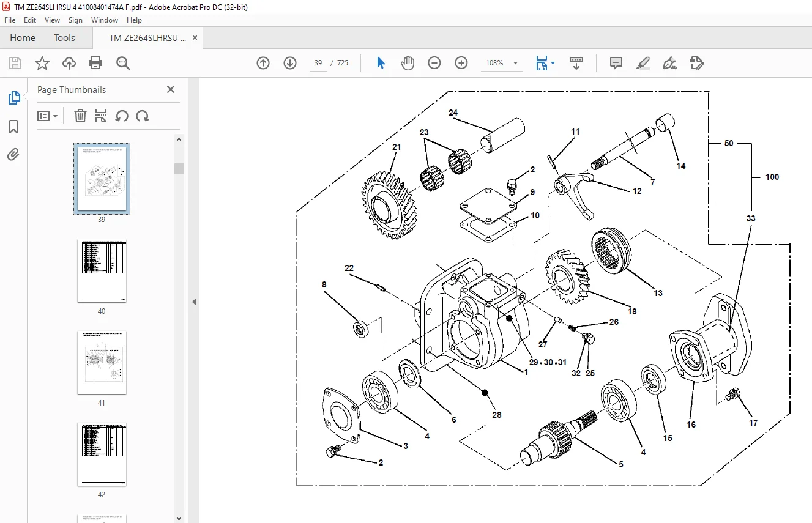
Task: Print the document with the printer icon
Action: click(95, 63)
